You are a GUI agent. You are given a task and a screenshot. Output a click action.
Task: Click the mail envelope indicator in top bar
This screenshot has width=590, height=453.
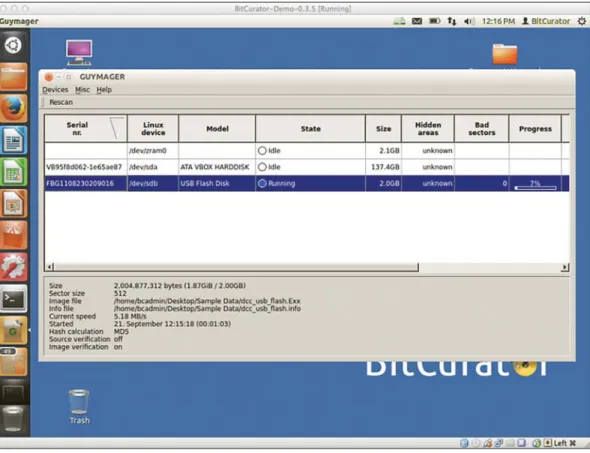click(417, 21)
